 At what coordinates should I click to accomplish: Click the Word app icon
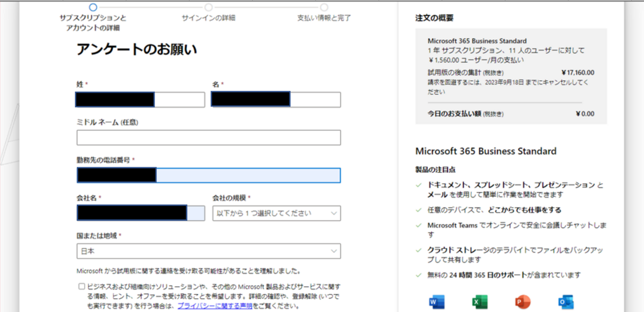point(437,302)
